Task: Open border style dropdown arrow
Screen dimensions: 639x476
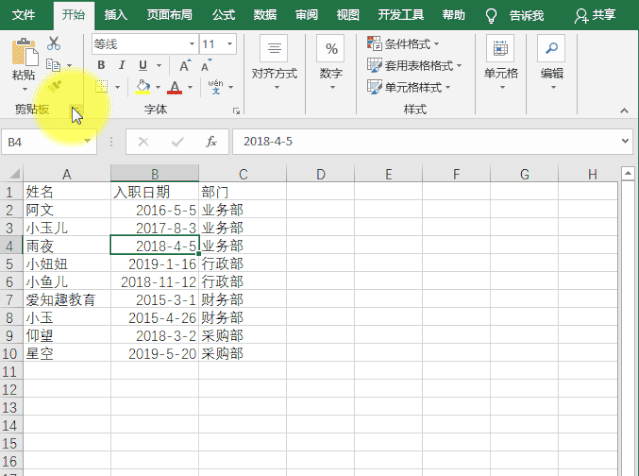Action: [117, 87]
